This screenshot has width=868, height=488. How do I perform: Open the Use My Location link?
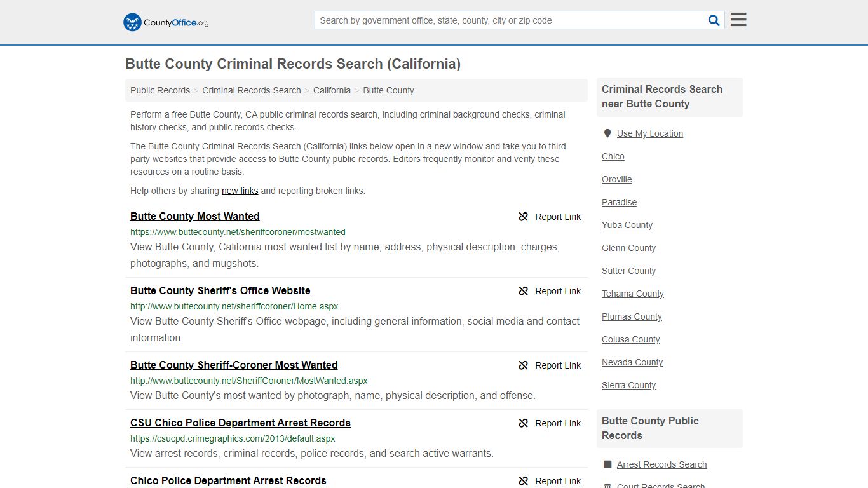649,133
